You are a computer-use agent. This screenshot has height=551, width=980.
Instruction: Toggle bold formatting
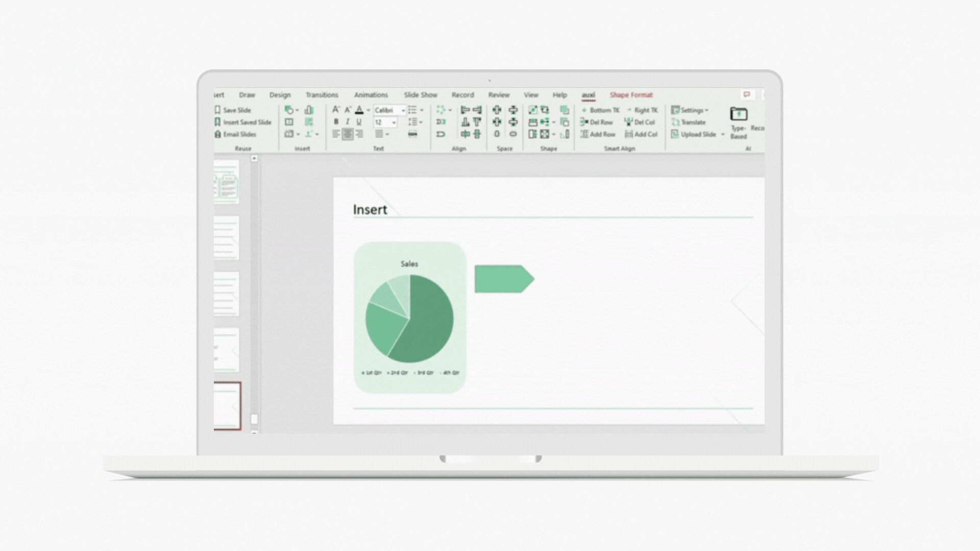click(x=336, y=122)
